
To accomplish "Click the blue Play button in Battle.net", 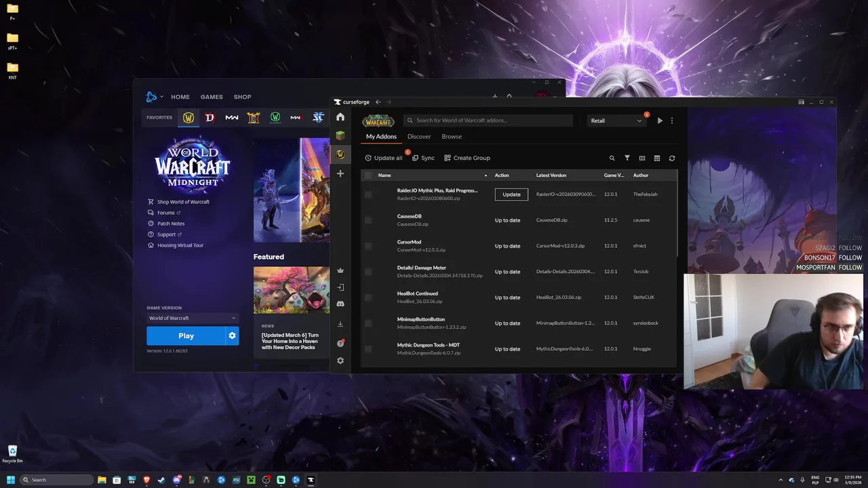I will [186, 335].
